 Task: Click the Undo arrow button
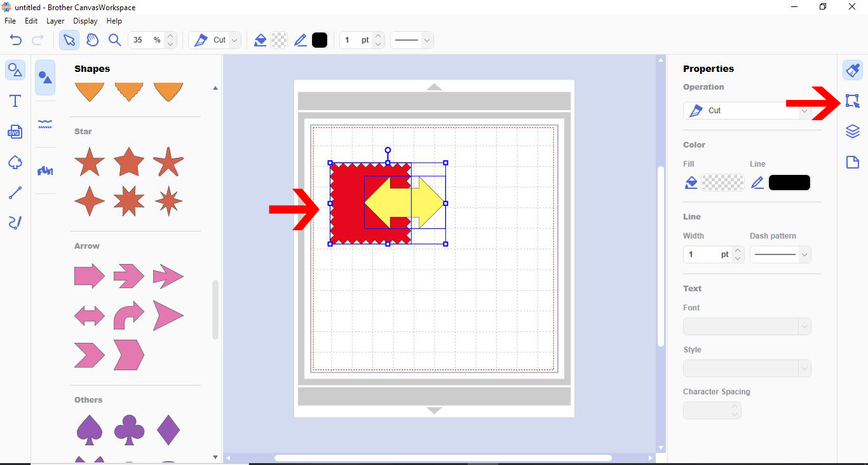(x=14, y=39)
